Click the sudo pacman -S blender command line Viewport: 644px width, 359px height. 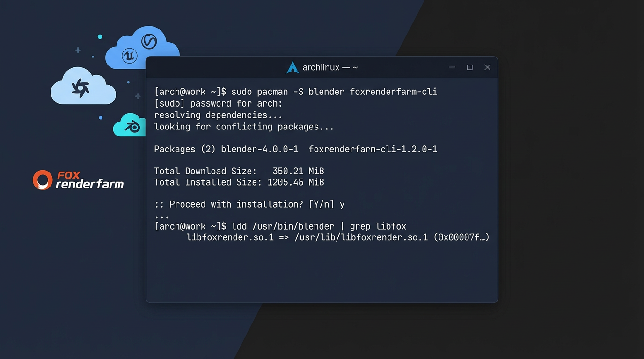pos(295,92)
